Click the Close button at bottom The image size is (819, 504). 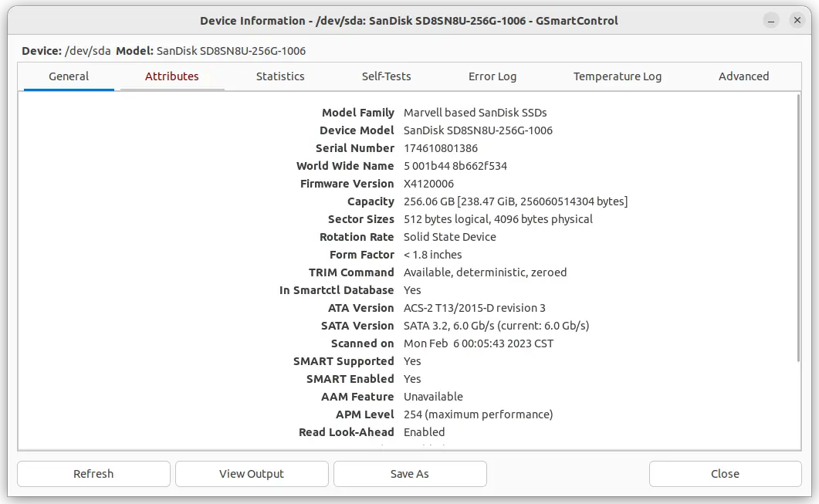(725, 474)
